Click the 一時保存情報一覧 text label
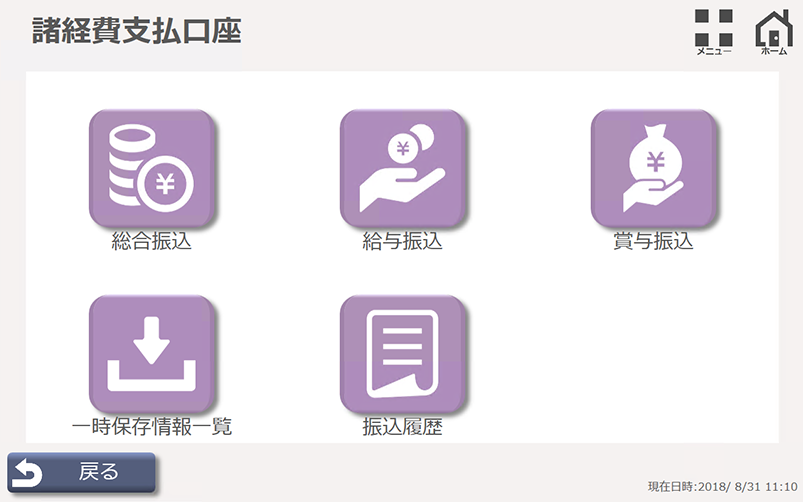 point(151,427)
